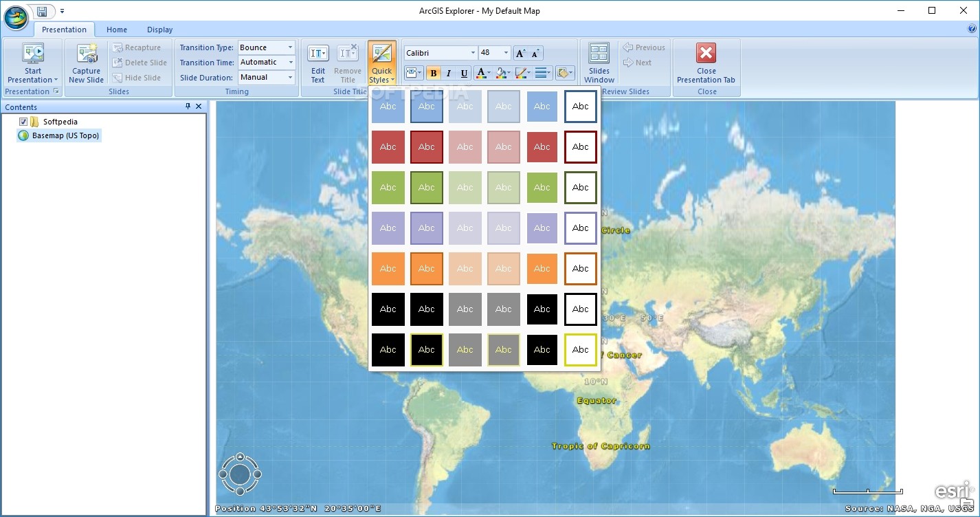This screenshot has height=517, width=980.
Task: Open the Slide Duration dropdown showing Manual
Action: coord(267,77)
